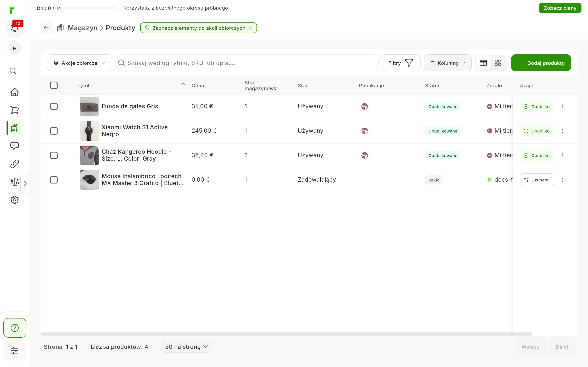This screenshot has width=588, height=367.
Task: Open the help question mark button
Action: (x=14, y=328)
